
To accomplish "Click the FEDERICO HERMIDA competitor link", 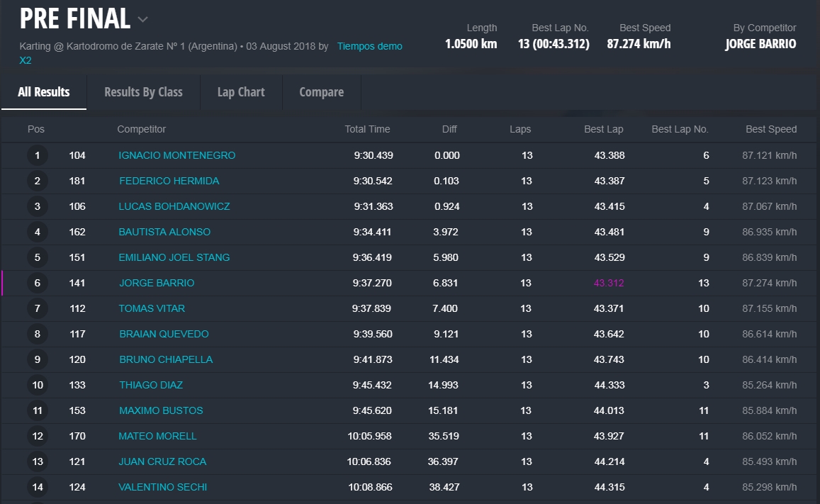I will tap(169, 181).
